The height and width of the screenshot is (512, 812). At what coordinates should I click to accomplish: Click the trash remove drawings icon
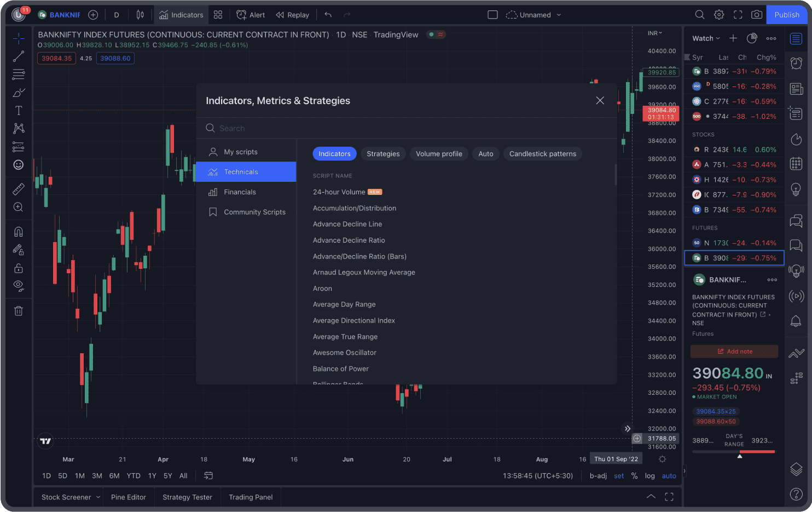(x=19, y=311)
